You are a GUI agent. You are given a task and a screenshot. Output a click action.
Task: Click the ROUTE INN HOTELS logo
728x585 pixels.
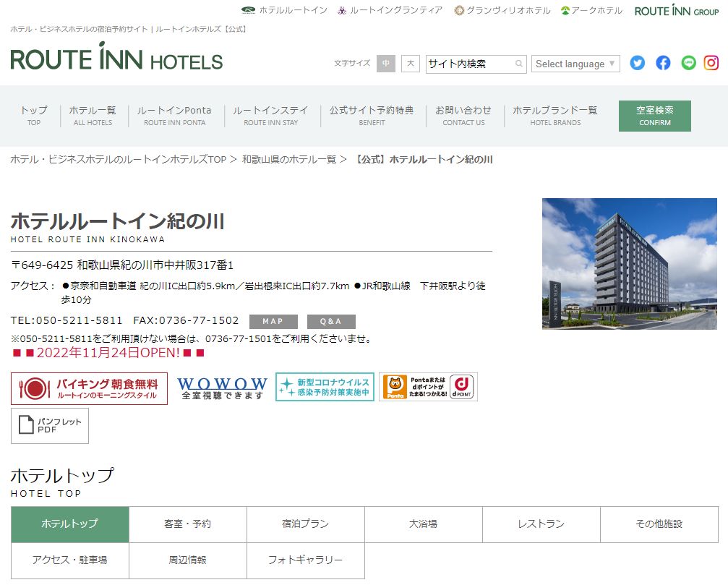[116, 57]
